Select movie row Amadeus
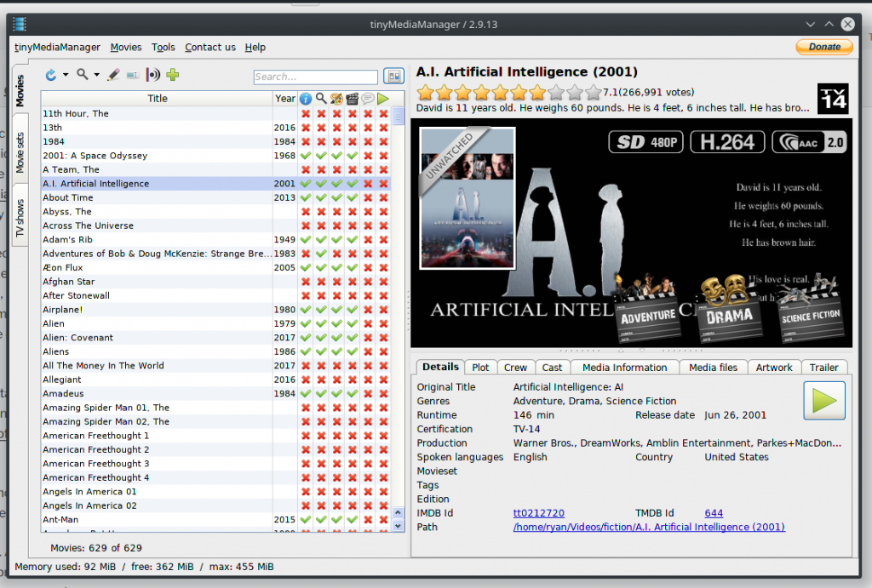 215,393
